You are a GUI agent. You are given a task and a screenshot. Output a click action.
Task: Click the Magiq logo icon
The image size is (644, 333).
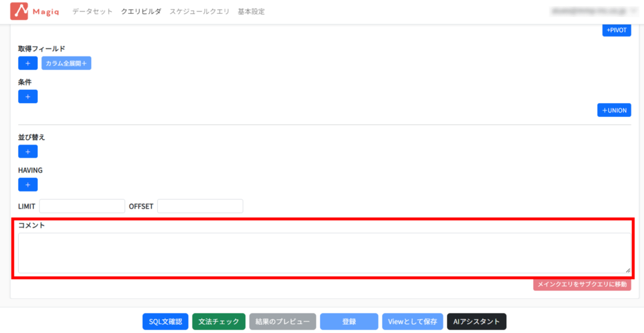point(19,11)
